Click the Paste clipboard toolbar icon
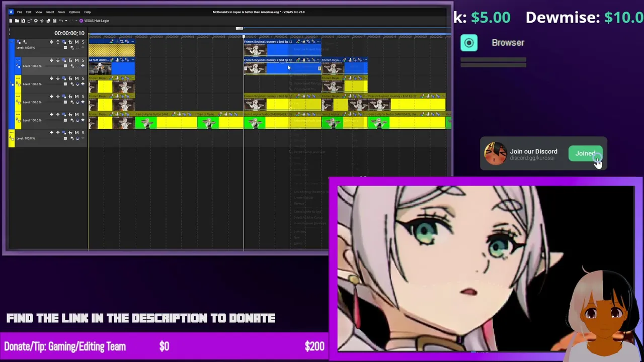 tap(54, 21)
